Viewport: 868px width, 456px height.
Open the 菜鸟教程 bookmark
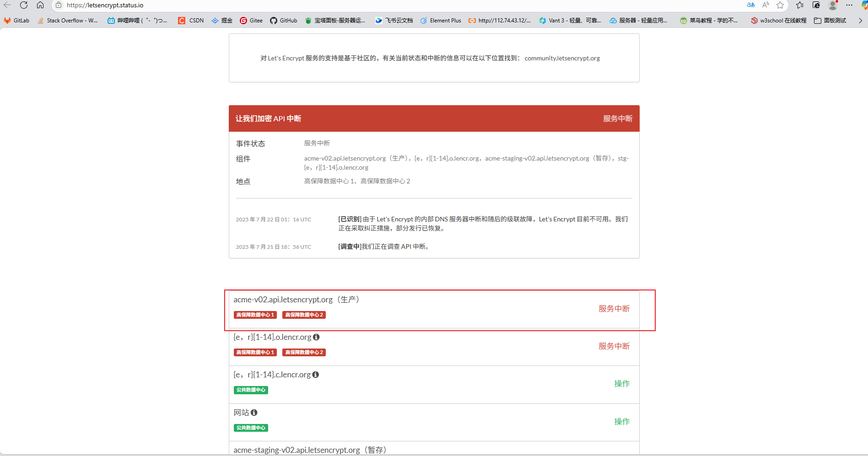(x=709, y=21)
